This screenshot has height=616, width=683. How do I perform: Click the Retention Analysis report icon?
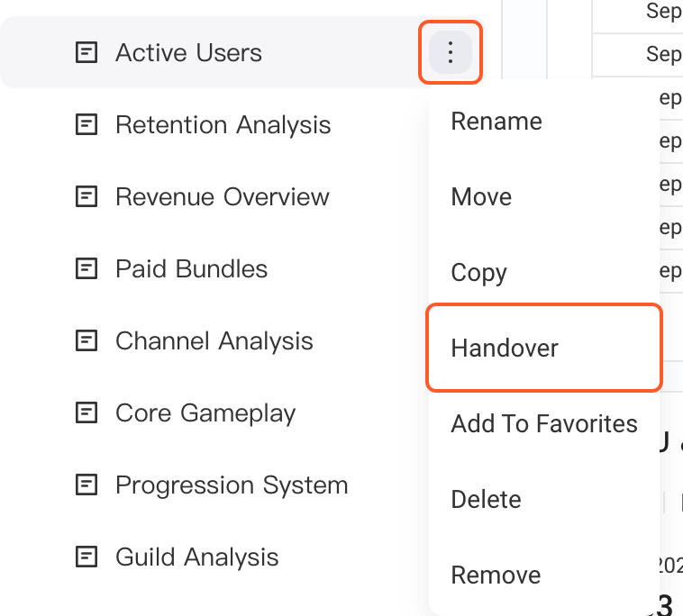pyautogui.click(x=87, y=124)
